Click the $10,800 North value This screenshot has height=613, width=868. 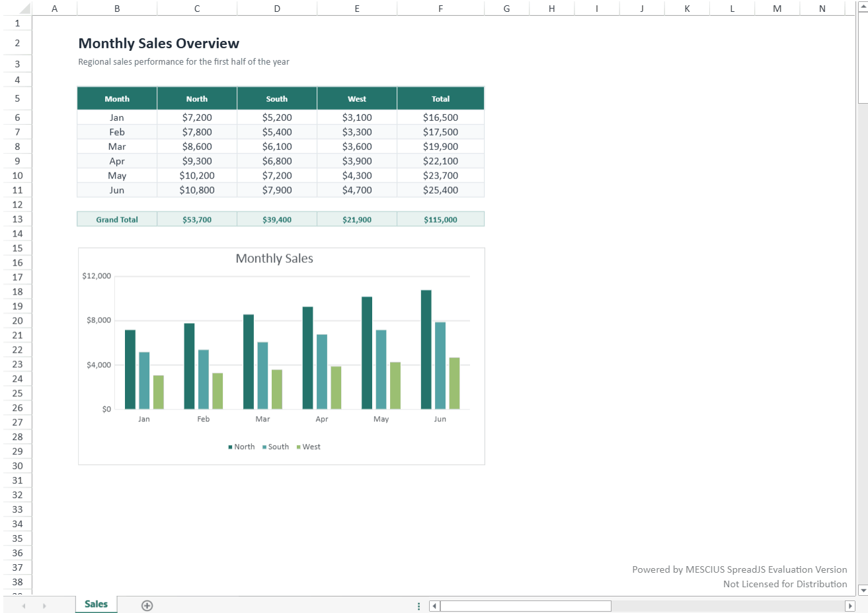click(197, 190)
